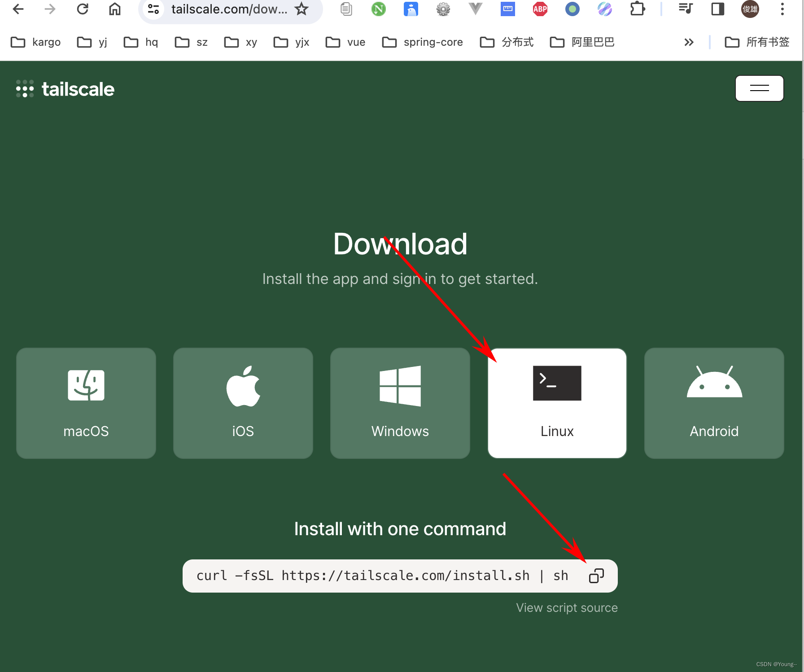Select the Windows download tab

point(400,403)
